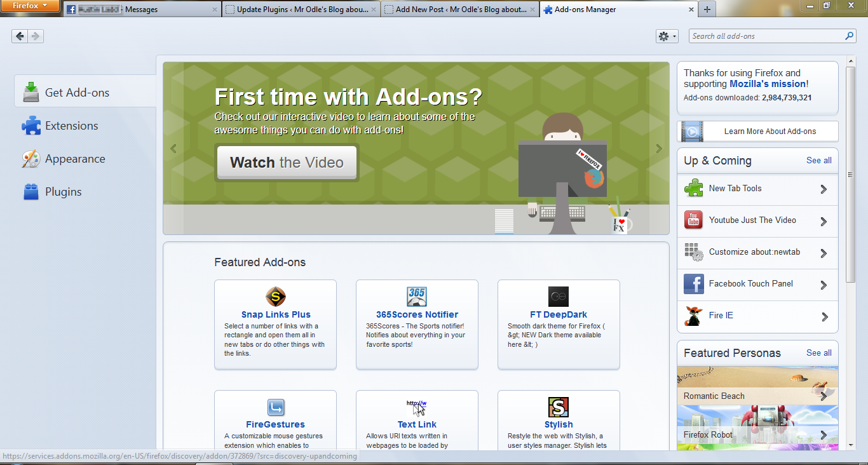Click the Featured Add-ons heading
Image resolution: width=868 pixels, height=465 pixels.
[260, 262]
